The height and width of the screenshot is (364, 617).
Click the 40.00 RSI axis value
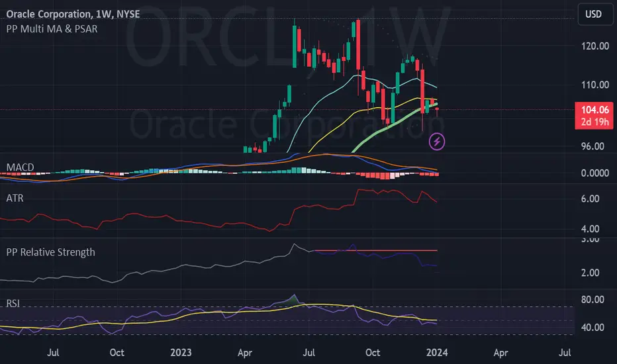pyautogui.click(x=593, y=328)
